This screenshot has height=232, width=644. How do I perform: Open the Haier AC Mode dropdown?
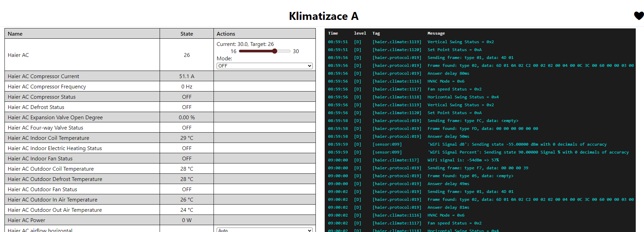(x=264, y=66)
